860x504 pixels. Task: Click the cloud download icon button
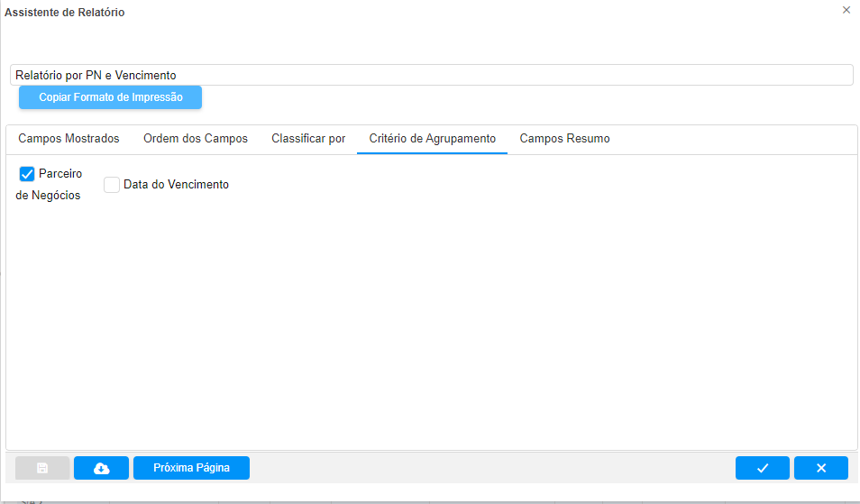[101, 468]
